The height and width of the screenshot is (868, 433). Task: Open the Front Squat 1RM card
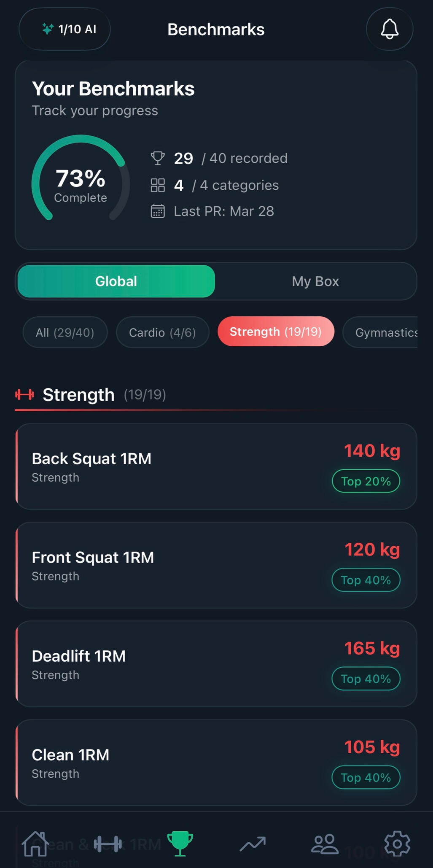169,565
